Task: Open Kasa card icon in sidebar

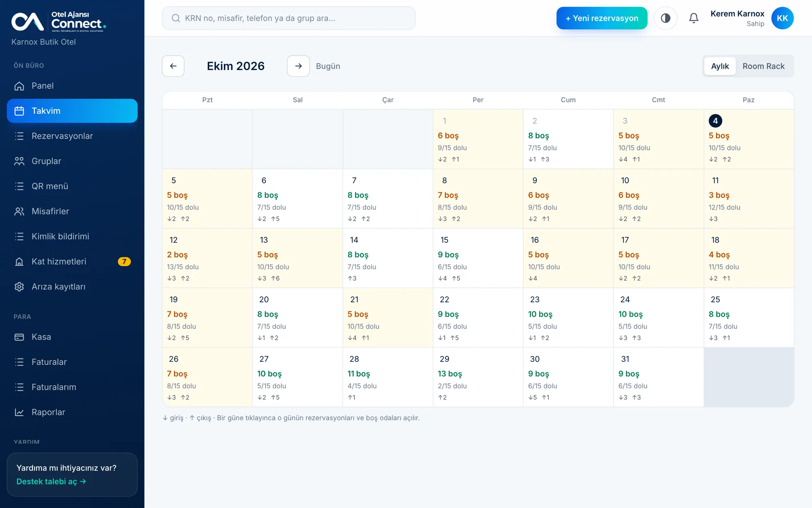Action: [x=19, y=337]
